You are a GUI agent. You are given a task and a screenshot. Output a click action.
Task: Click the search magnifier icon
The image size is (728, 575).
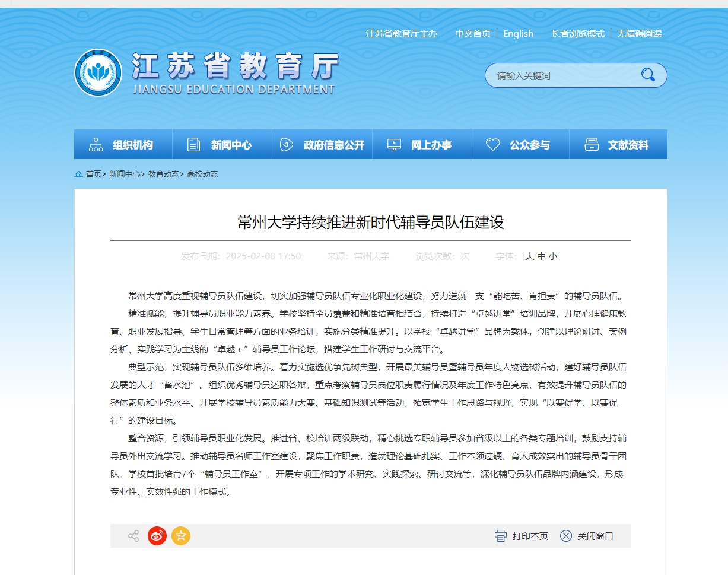647,75
